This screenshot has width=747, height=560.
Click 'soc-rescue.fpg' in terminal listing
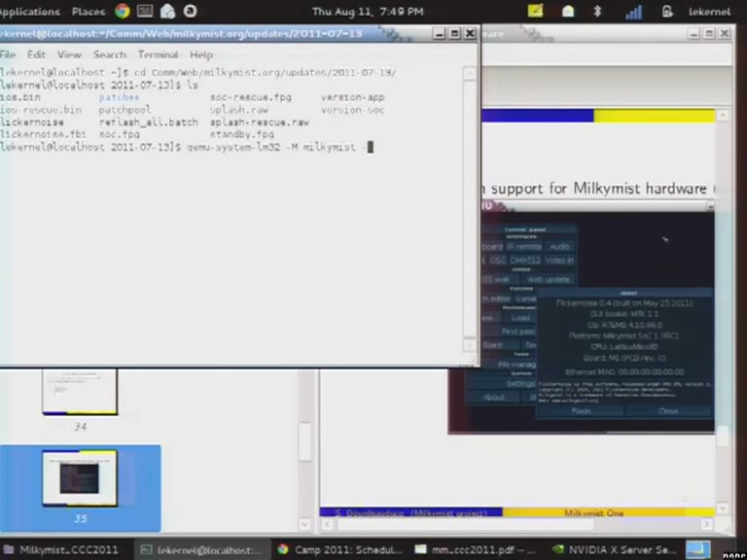point(251,97)
